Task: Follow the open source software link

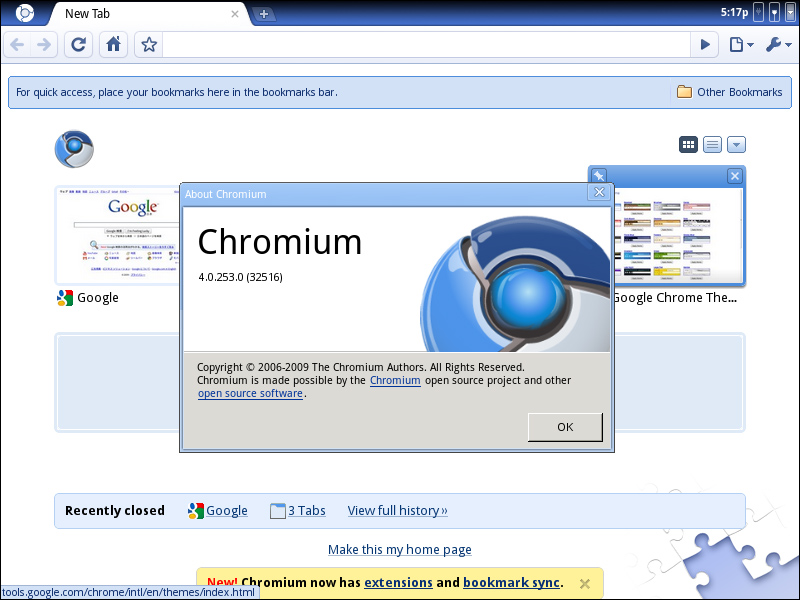Action: coord(250,393)
